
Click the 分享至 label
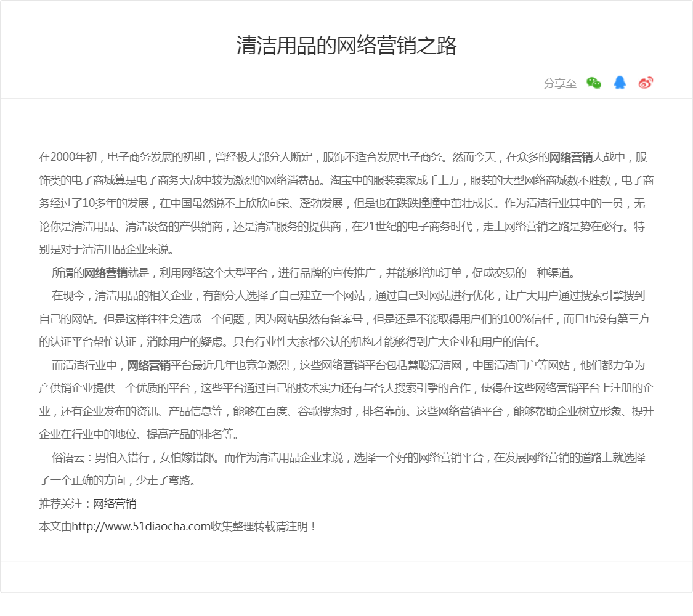pyautogui.click(x=560, y=84)
